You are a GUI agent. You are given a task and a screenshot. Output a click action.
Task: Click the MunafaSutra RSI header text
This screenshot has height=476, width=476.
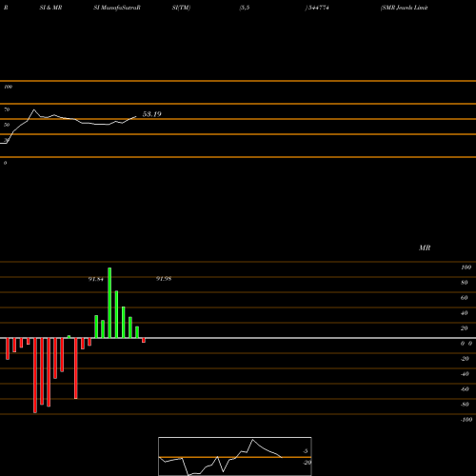coord(117,8)
